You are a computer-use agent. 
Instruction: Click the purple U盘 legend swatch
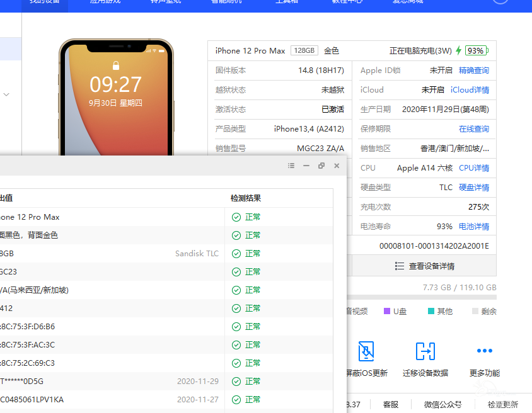point(387,311)
